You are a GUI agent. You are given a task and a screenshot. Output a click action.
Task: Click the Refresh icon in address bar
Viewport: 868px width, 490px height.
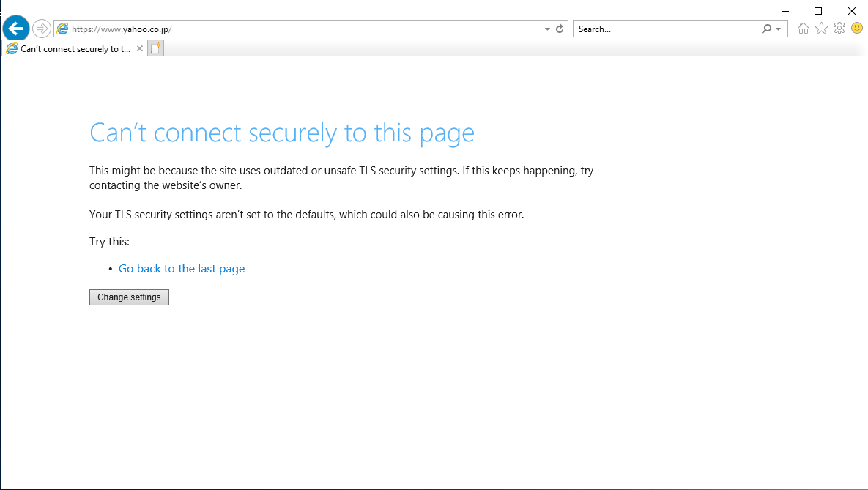pos(560,29)
